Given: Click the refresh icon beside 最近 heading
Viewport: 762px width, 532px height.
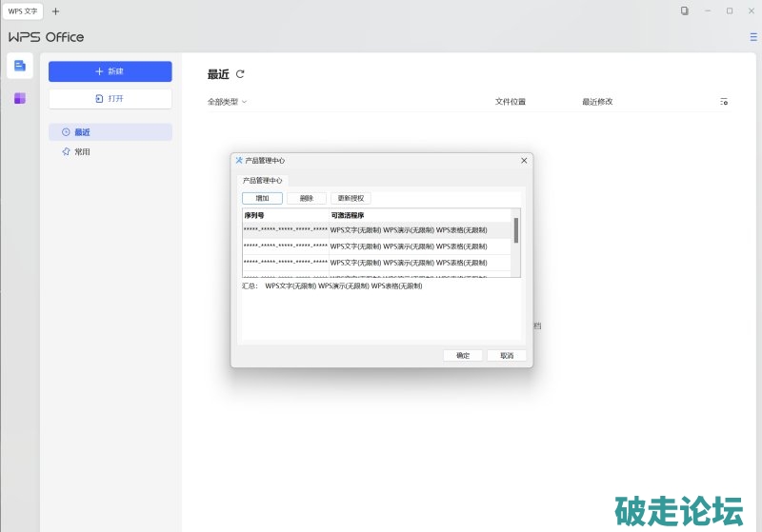Looking at the screenshot, I should (x=240, y=74).
